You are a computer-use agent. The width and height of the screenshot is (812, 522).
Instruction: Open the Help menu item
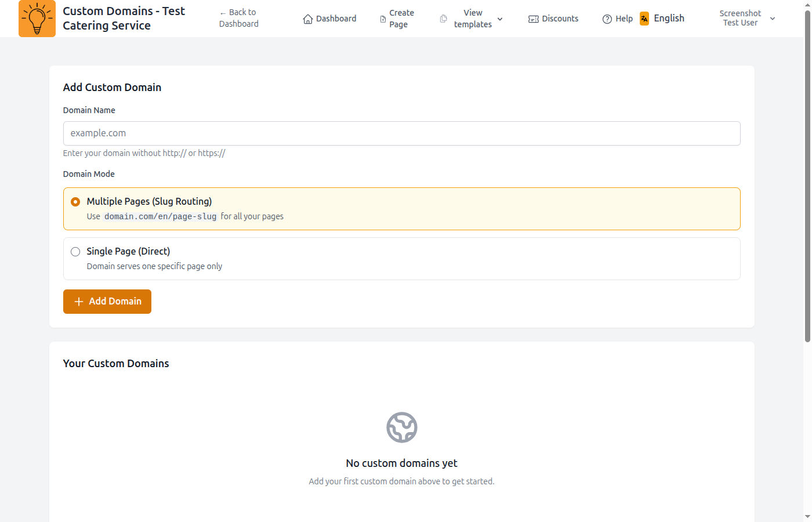(x=618, y=19)
